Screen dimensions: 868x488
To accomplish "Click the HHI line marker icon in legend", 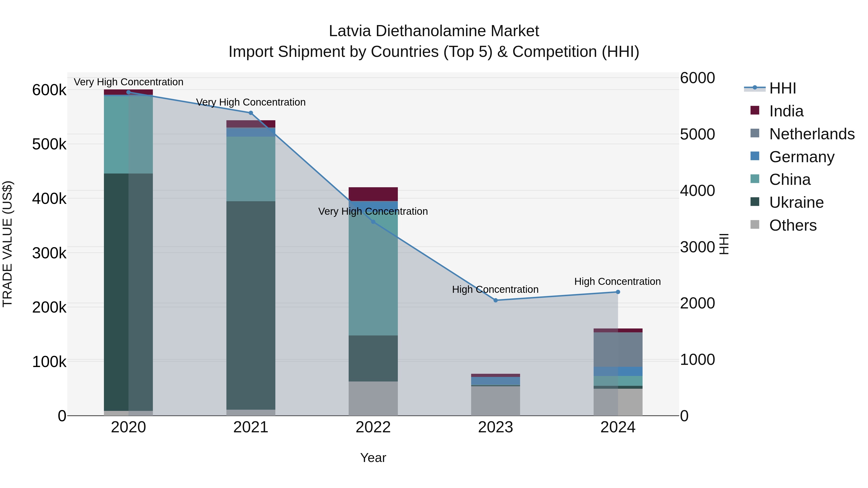I will pyautogui.click(x=755, y=87).
